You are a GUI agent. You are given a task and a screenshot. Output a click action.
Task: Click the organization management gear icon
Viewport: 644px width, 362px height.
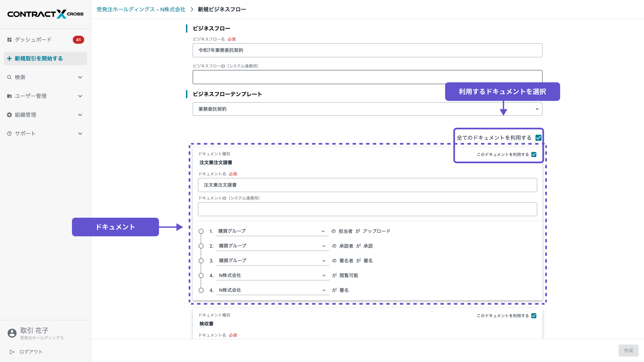(9, 115)
